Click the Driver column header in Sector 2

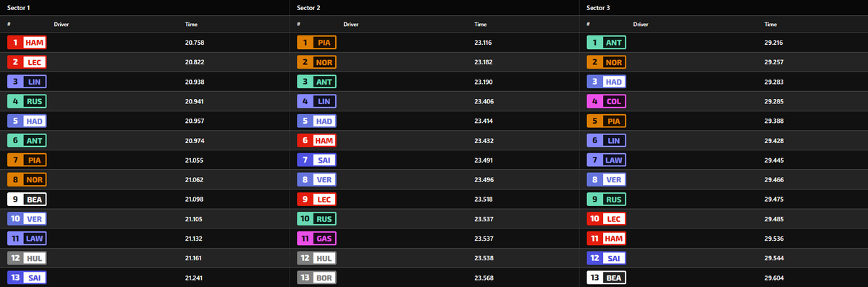coord(351,25)
